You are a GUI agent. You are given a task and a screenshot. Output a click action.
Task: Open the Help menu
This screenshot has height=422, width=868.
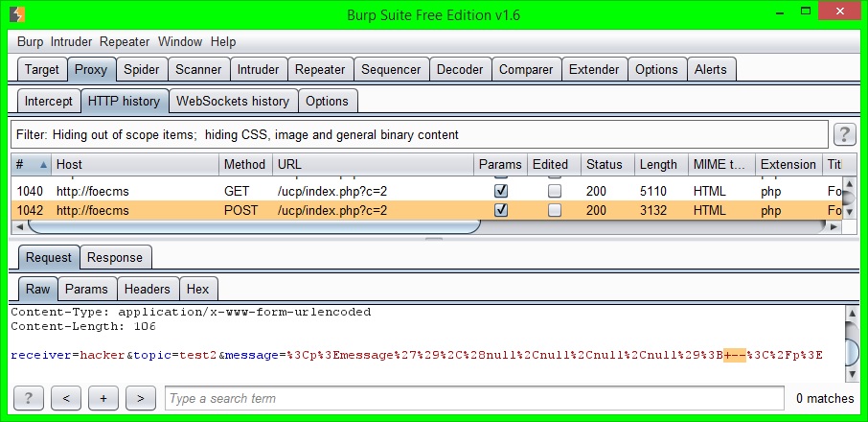click(223, 41)
